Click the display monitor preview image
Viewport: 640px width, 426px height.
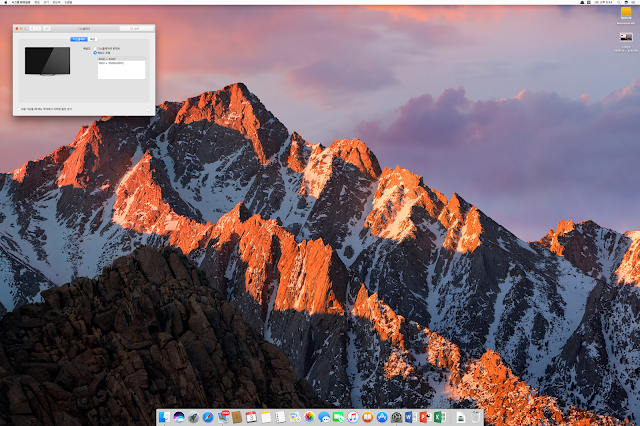(47, 61)
